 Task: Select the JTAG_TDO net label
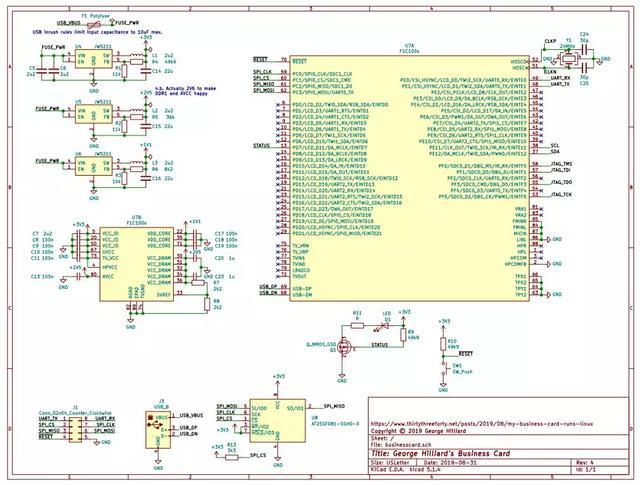pos(561,182)
